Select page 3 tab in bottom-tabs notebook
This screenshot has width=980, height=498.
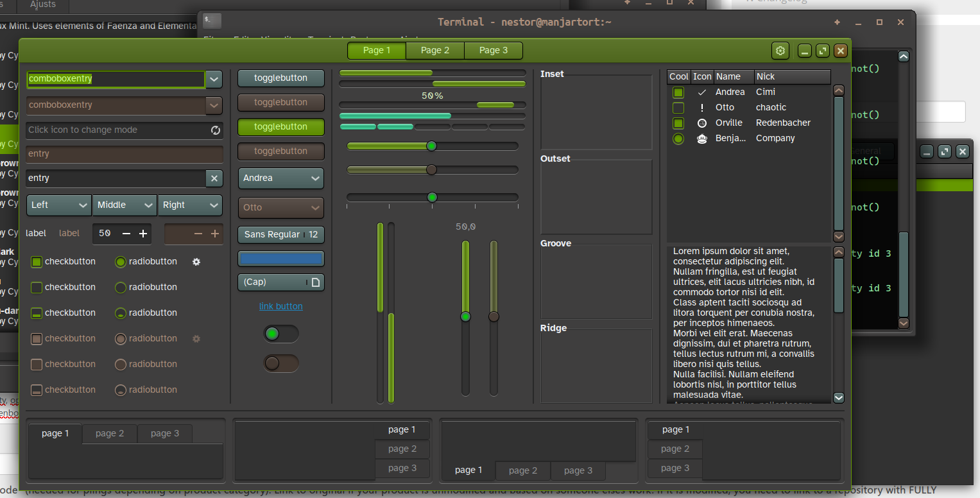[578, 471]
